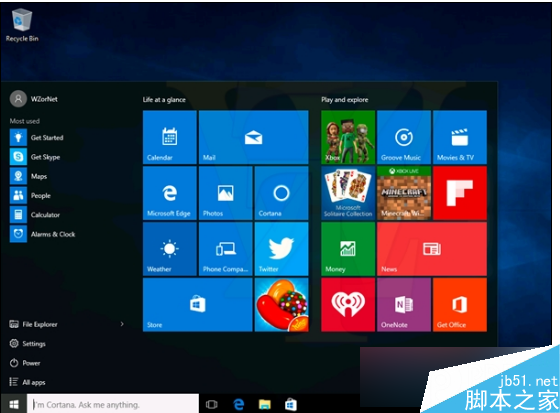560x413 pixels.
Task: Open Get Started from Most used
Action: click(x=37, y=138)
